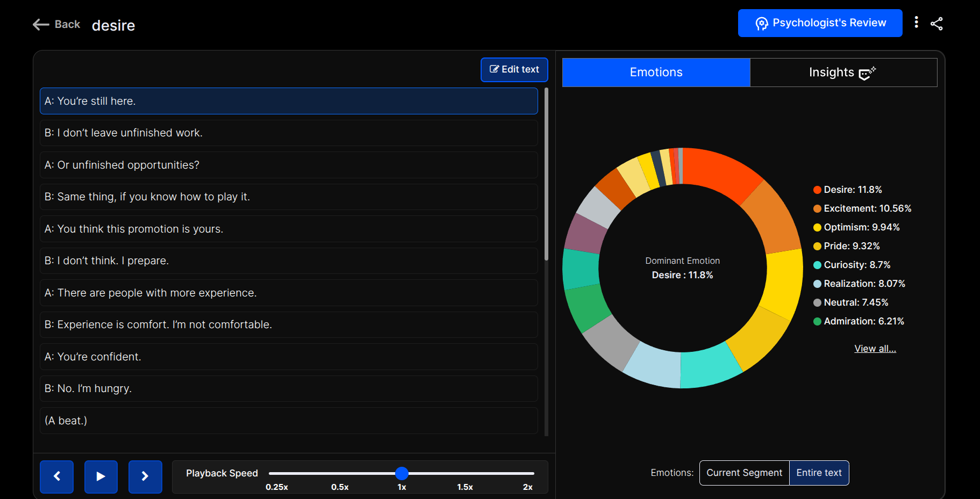This screenshot has height=499, width=980.
Task: Select the line "A: You're confident."
Action: click(x=289, y=357)
